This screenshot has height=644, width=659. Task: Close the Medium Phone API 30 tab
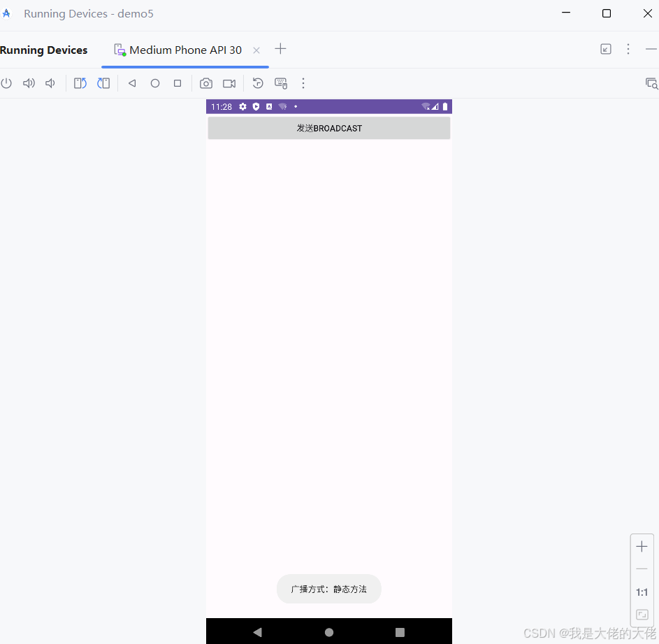(256, 50)
